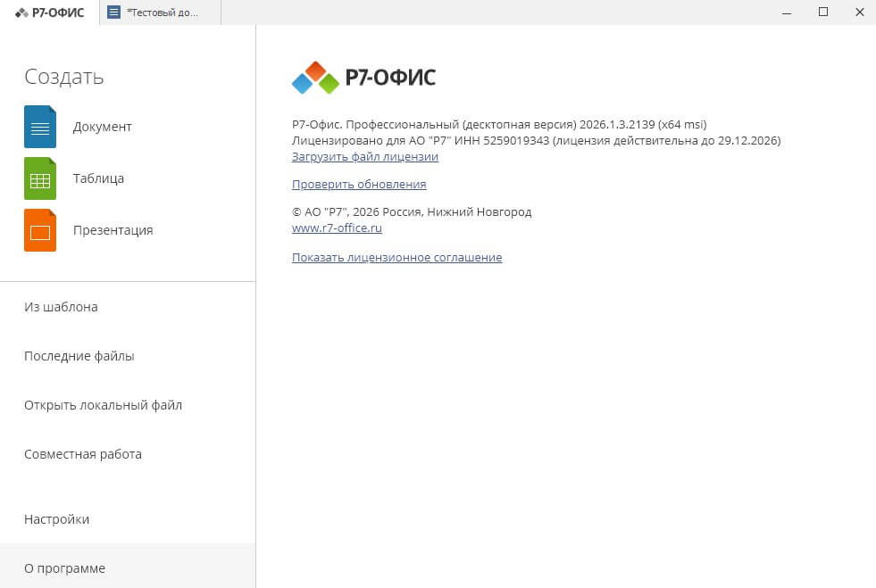Click the Проверить обновления link
876x588 pixels.
click(x=359, y=185)
